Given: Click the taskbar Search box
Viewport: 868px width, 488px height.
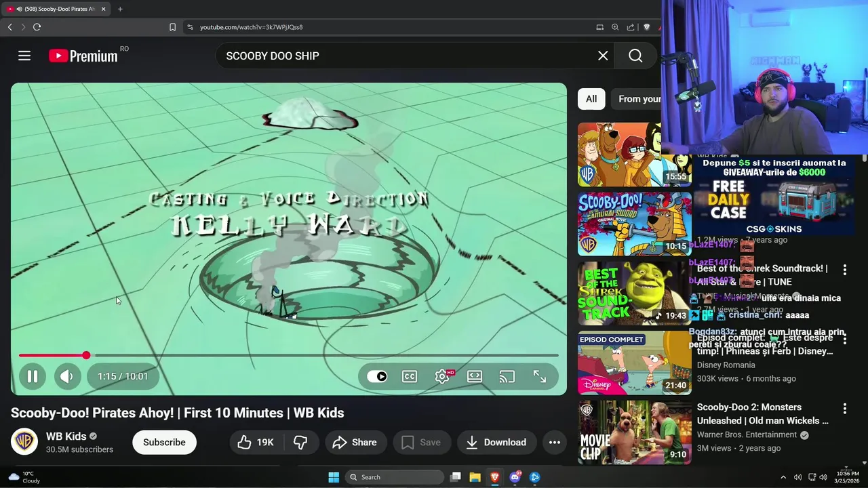Looking at the screenshot, I should click(395, 477).
